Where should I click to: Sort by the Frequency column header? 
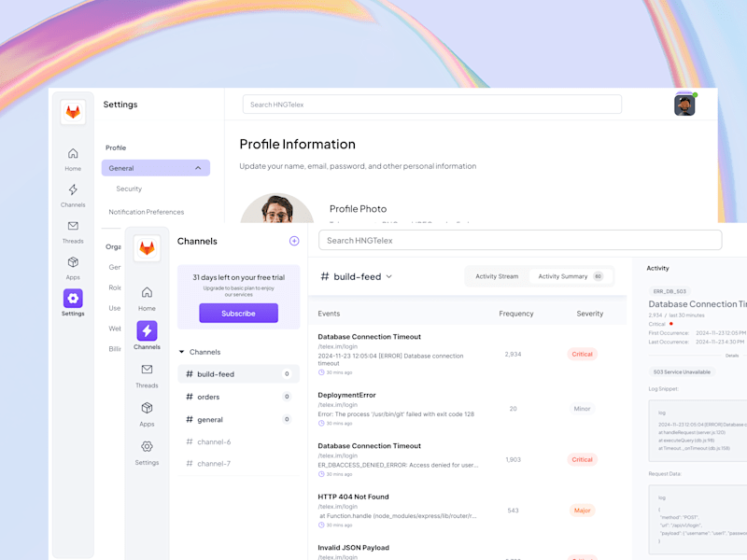point(516,314)
